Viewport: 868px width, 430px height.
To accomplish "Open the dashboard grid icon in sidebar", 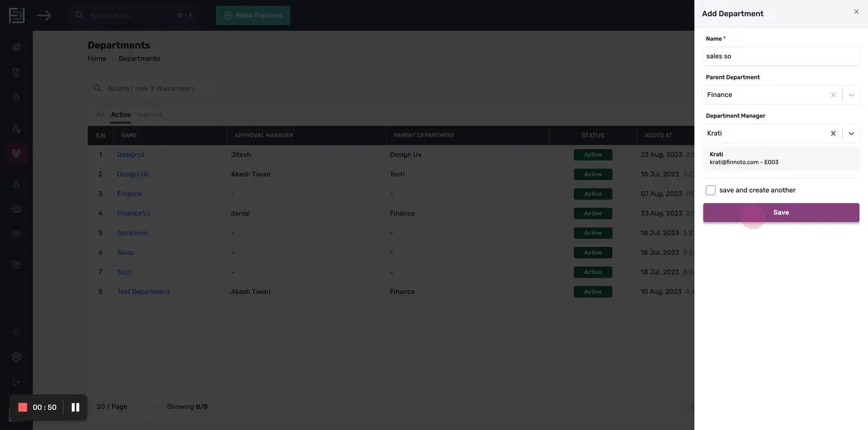I will point(16,47).
